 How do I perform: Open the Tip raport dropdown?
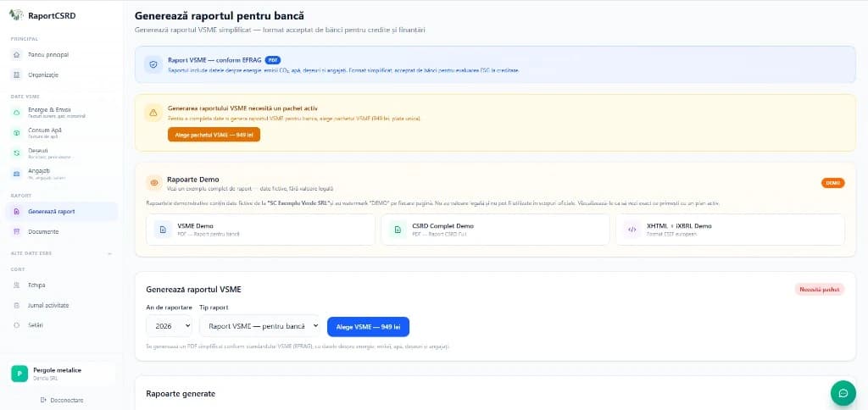coord(259,326)
